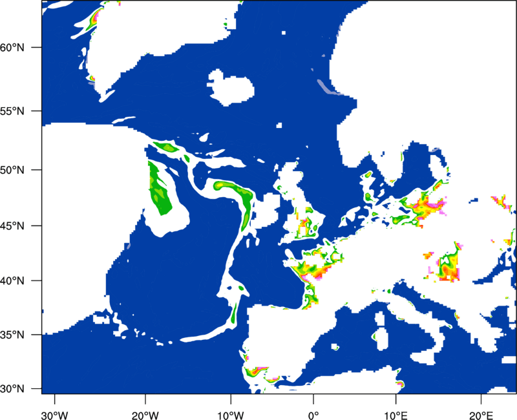
Task: Click the 10°E longitude label
Action: (x=396, y=415)
